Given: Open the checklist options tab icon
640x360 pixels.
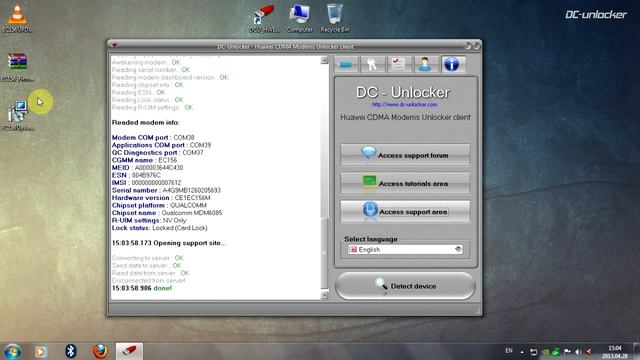Looking at the screenshot, I should point(399,64).
